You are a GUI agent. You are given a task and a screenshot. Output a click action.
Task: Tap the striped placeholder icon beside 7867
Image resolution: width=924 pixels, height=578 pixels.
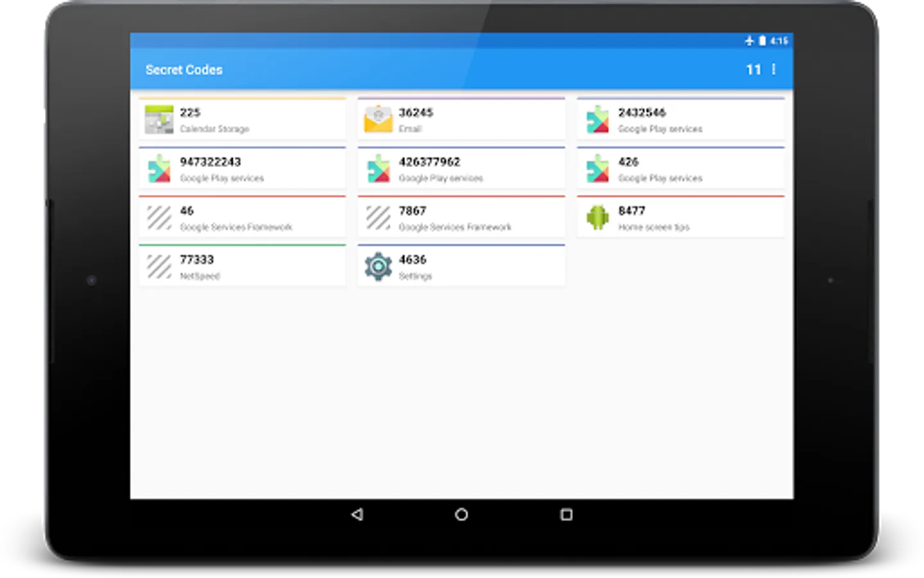click(x=379, y=218)
